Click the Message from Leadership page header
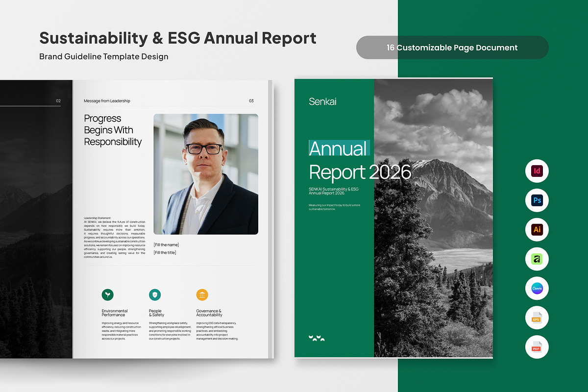588x392 pixels. click(x=107, y=101)
